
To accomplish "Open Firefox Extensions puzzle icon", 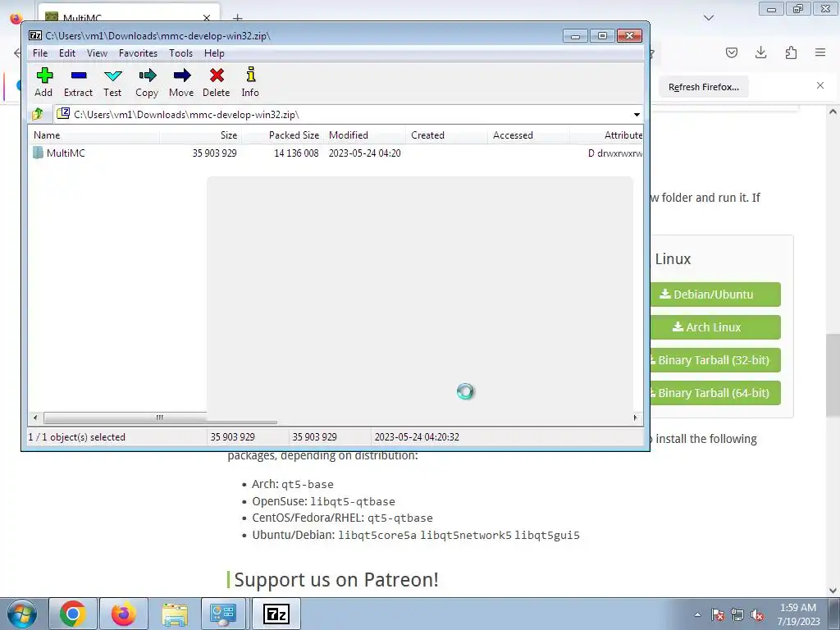I will 791,52.
